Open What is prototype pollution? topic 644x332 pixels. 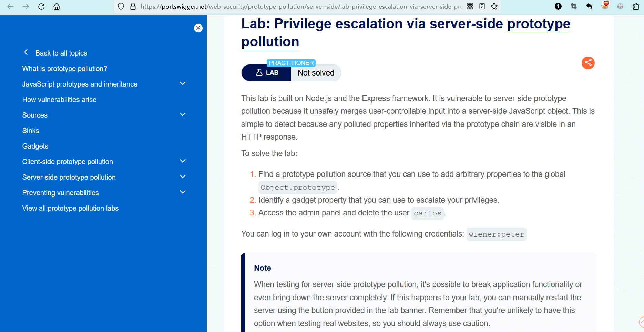65,69
